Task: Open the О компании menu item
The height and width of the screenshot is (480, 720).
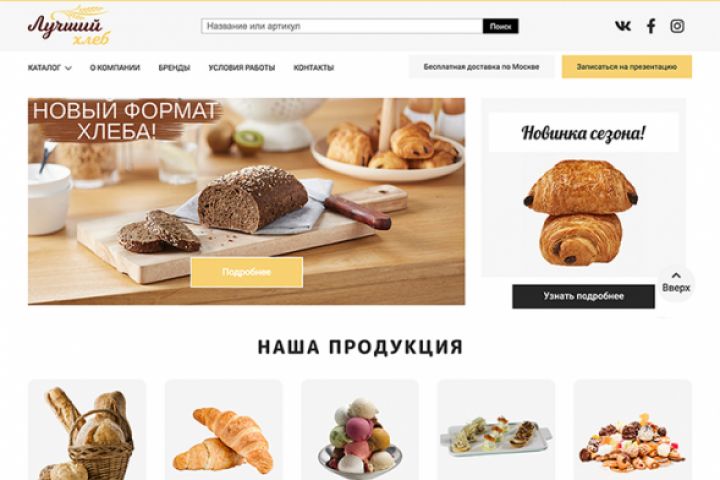Action: 115,68
